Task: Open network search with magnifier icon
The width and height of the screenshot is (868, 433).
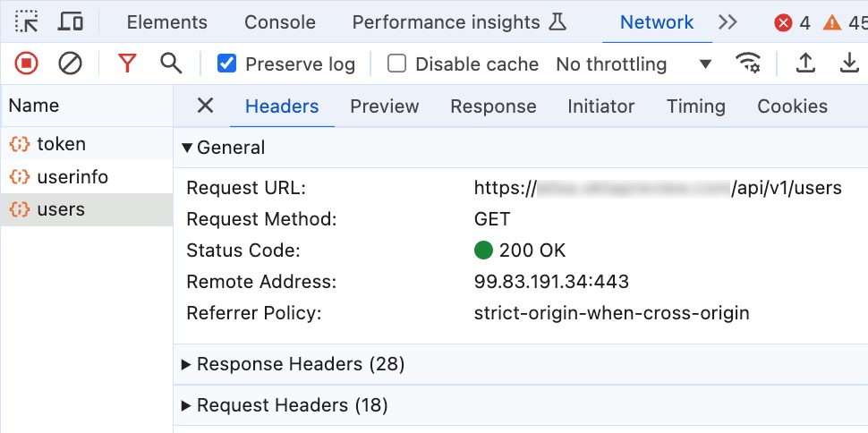Action: pyautogui.click(x=171, y=64)
